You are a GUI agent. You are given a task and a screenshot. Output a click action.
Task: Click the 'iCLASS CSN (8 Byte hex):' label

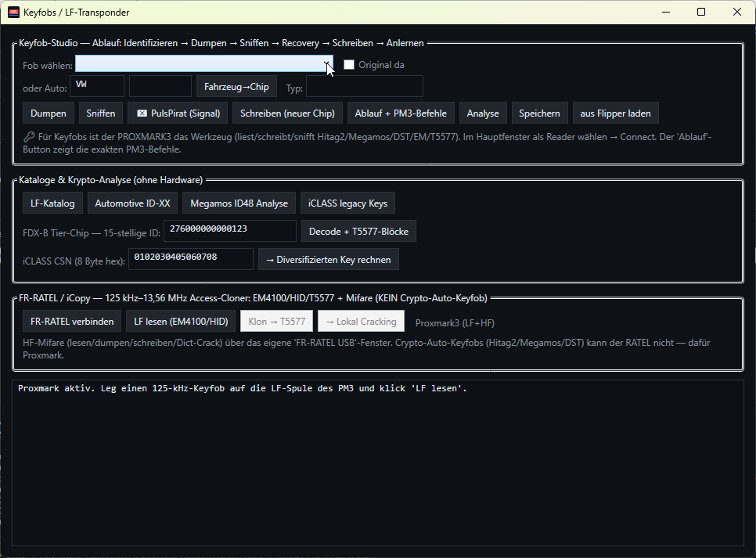[x=74, y=261]
